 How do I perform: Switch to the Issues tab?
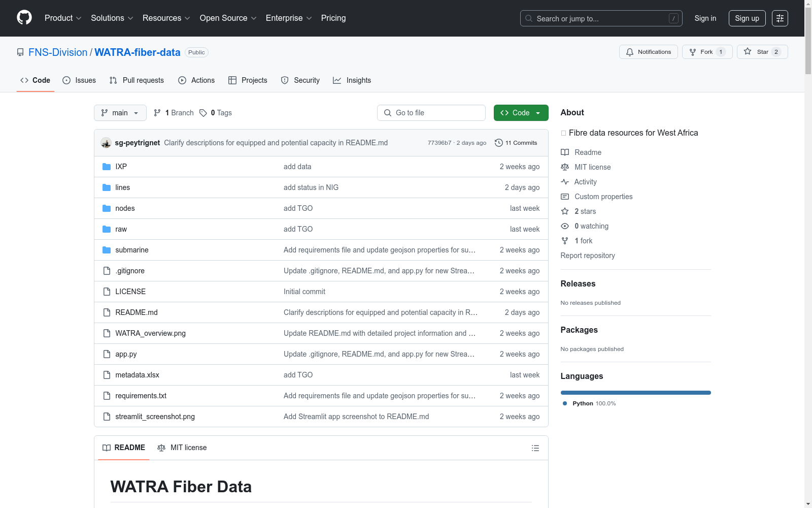[x=79, y=80]
